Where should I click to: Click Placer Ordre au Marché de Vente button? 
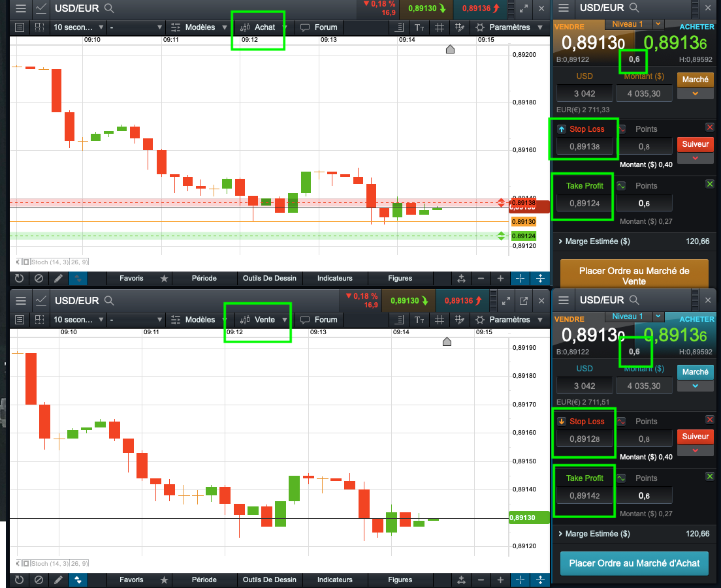click(x=634, y=275)
